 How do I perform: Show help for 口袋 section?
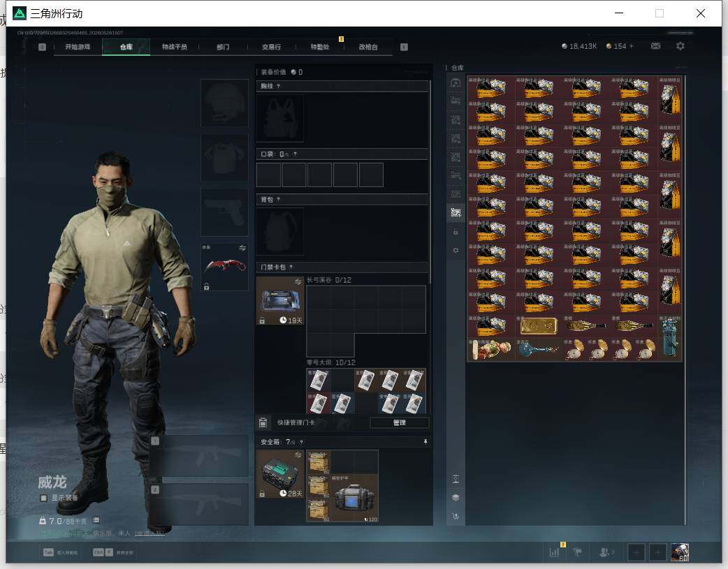click(x=295, y=154)
